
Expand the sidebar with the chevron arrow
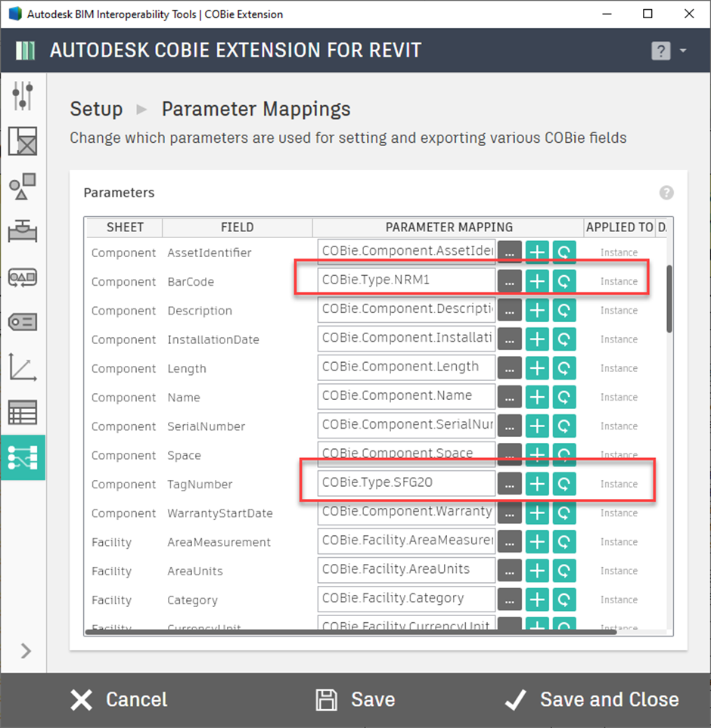26,651
